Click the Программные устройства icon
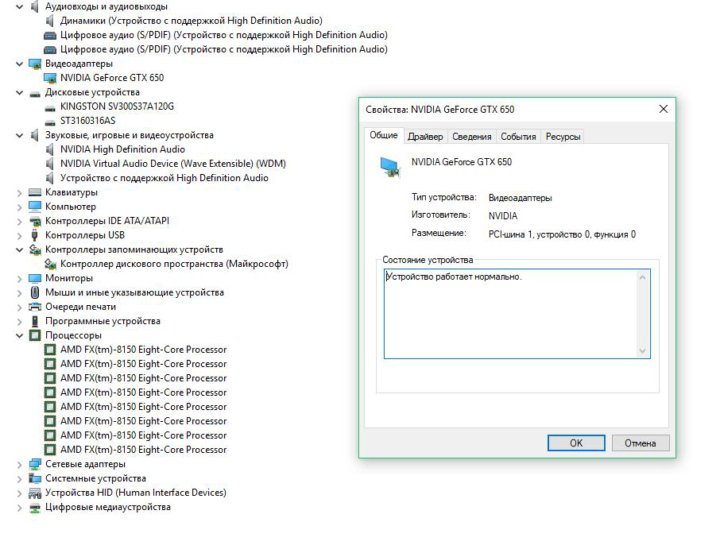The height and width of the screenshot is (553, 720). [x=34, y=321]
